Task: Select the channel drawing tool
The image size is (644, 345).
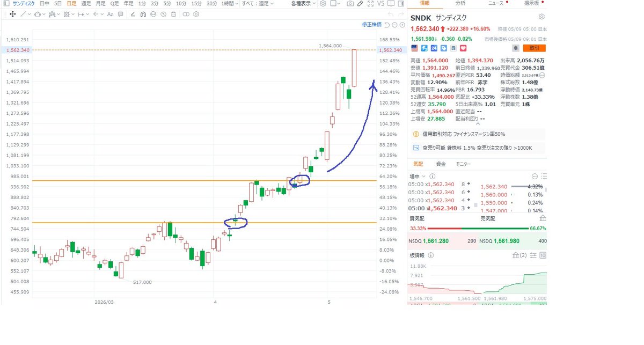Action: tap(66, 14)
